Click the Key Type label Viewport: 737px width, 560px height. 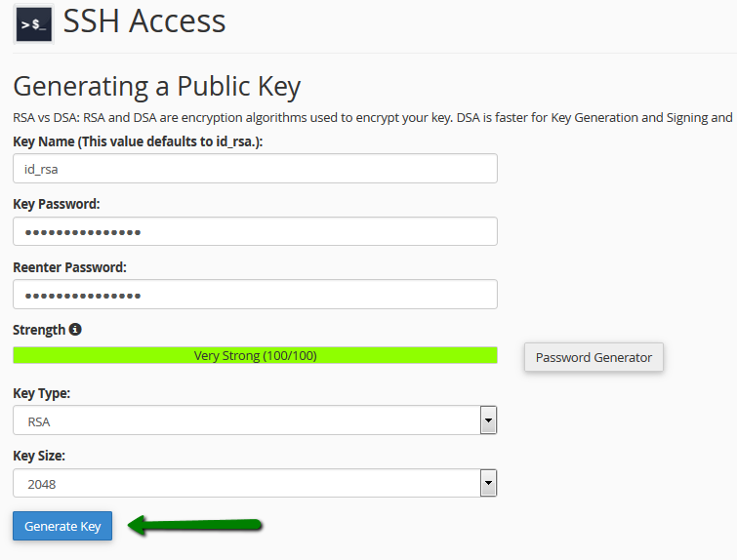[x=41, y=393]
